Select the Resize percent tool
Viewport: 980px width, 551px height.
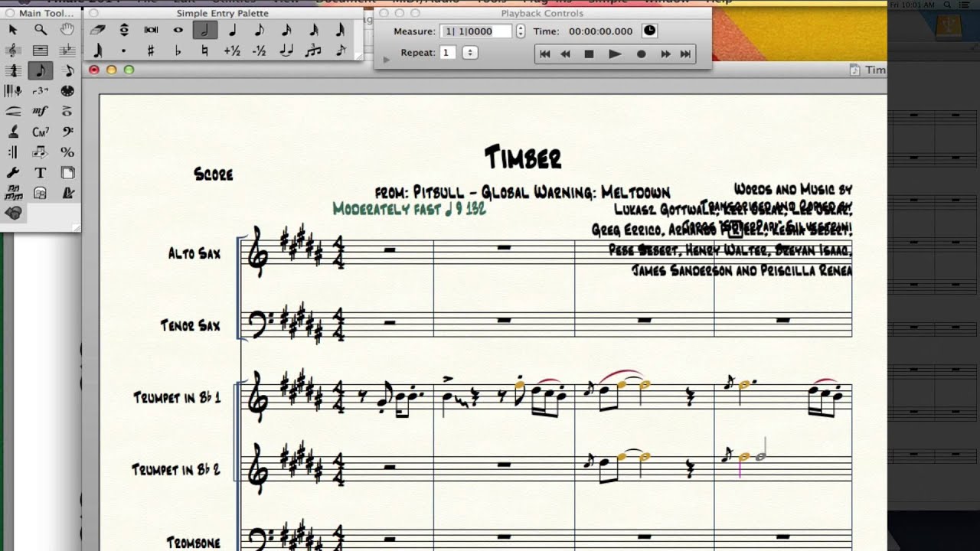pos(67,152)
